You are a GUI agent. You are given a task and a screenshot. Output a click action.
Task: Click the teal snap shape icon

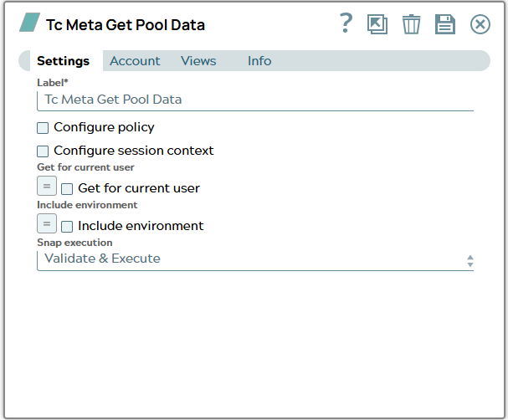tap(30, 23)
